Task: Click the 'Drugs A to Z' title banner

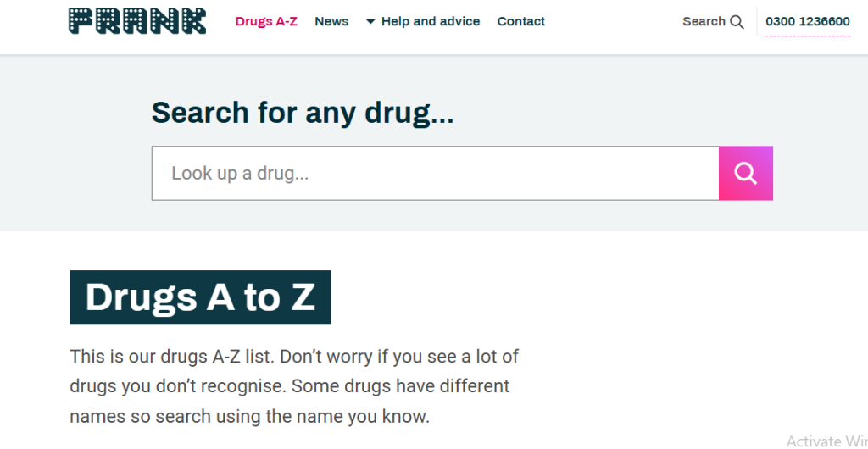Action: point(200,297)
